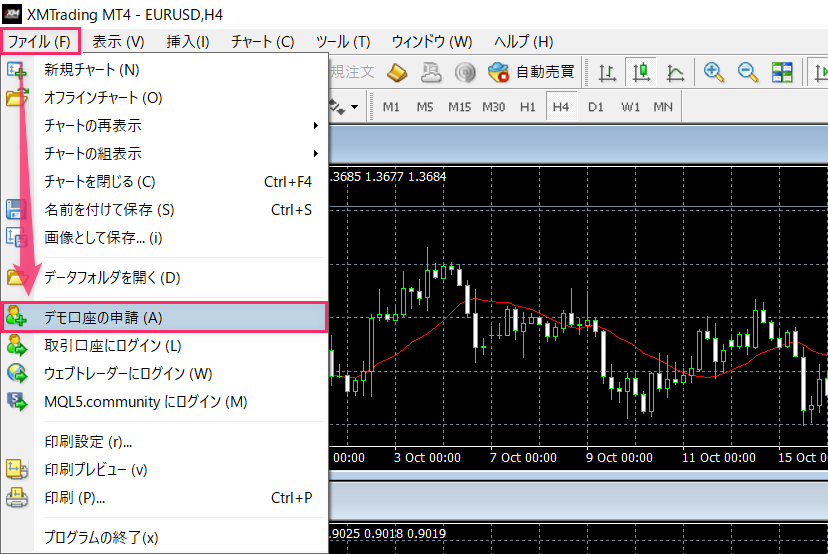The height and width of the screenshot is (554, 828).
Task: Click the MQL5 community login icon
Action: click(x=16, y=401)
